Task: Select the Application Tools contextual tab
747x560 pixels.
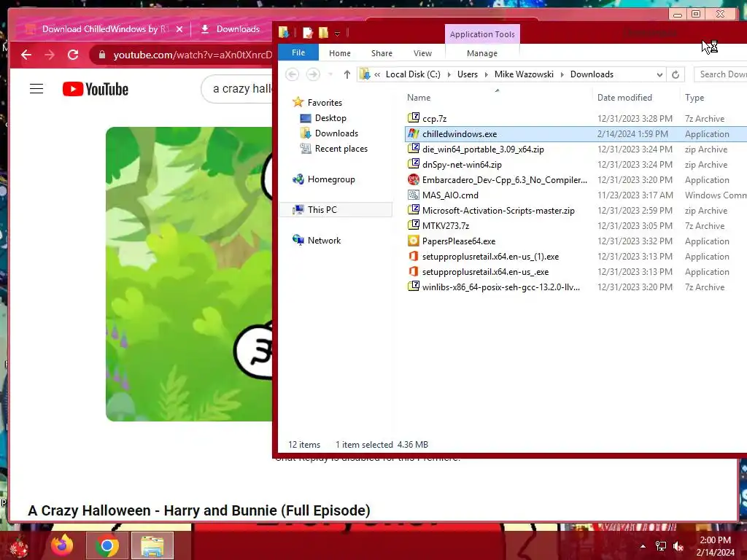Action: click(x=482, y=34)
